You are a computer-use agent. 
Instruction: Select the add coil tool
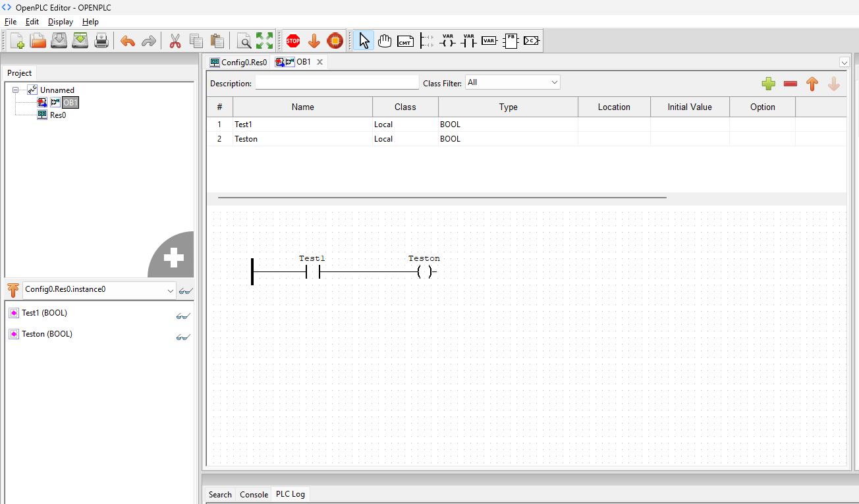tap(448, 41)
